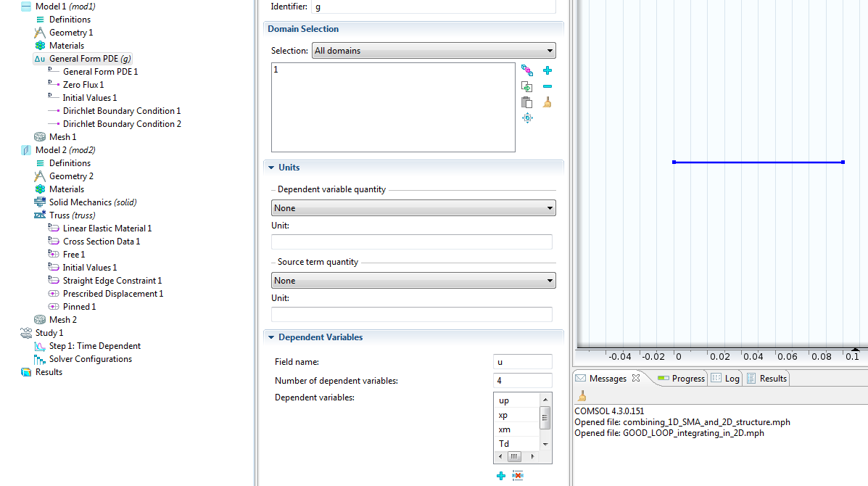868x486 pixels.
Task: Click the Number of dependent variables field
Action: coord(522,381)
